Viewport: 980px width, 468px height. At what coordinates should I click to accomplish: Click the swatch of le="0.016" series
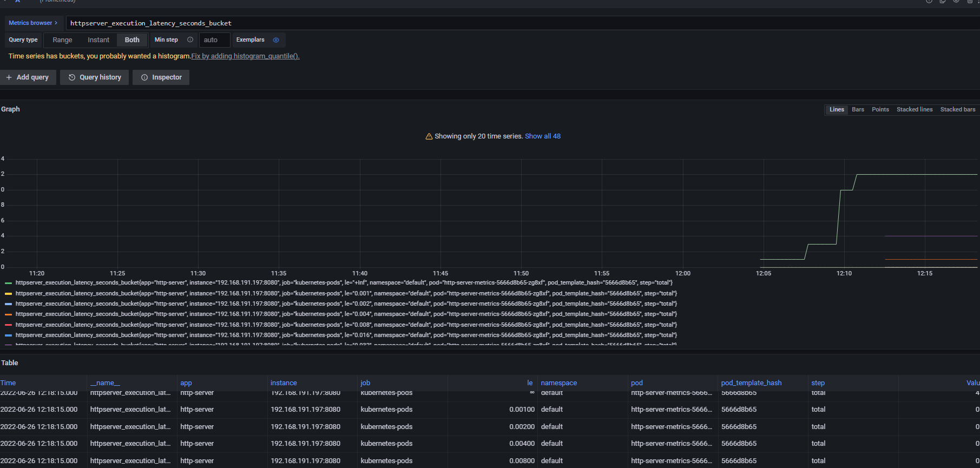pos(8,335)
